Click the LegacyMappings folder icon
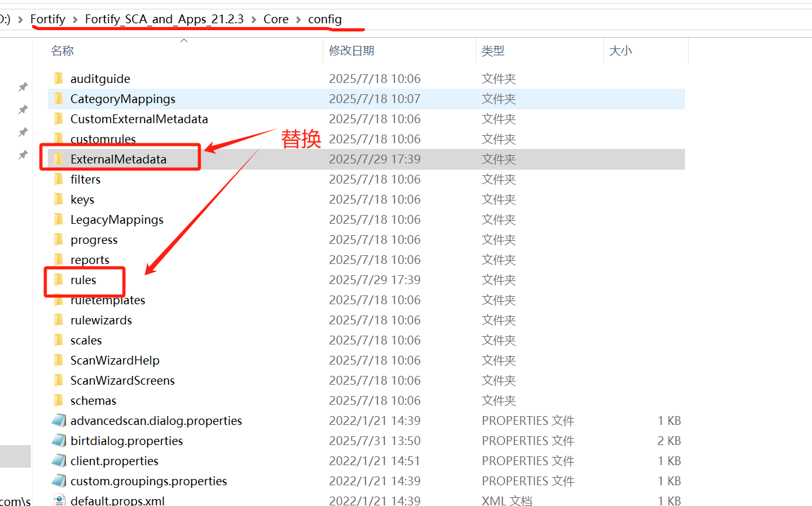This screenshot has width=812, height=506. pos(58,219)
